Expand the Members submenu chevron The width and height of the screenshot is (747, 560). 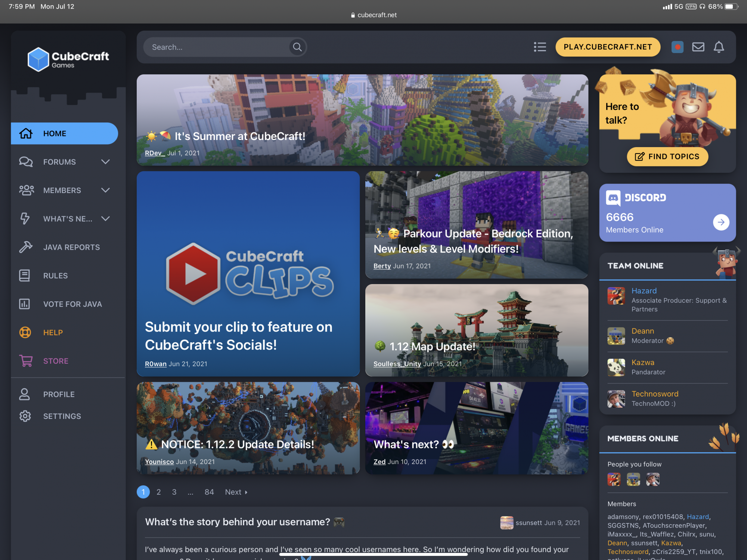coord(106,190)
